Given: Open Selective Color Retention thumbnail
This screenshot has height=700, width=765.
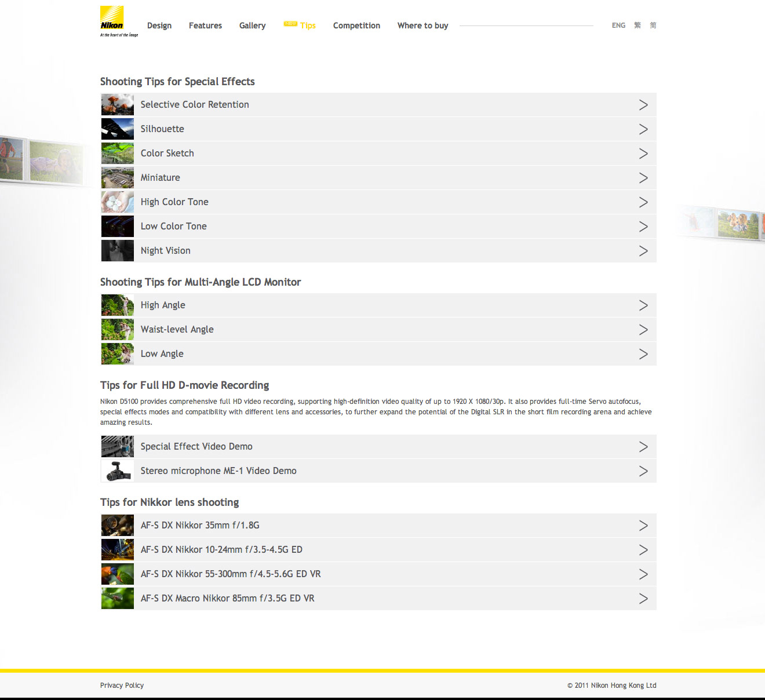Looking at the screenshot, I should tap(118, 105).
